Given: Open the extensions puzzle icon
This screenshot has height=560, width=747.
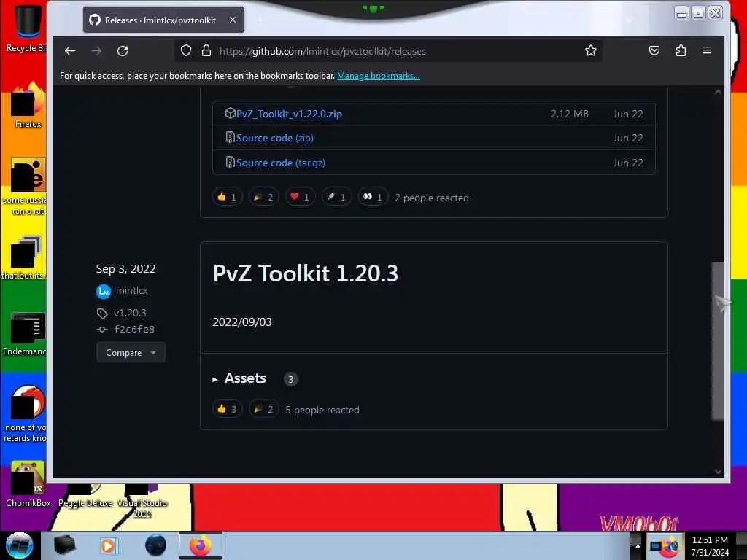Looking at the screenshot, I should [681, 50].
